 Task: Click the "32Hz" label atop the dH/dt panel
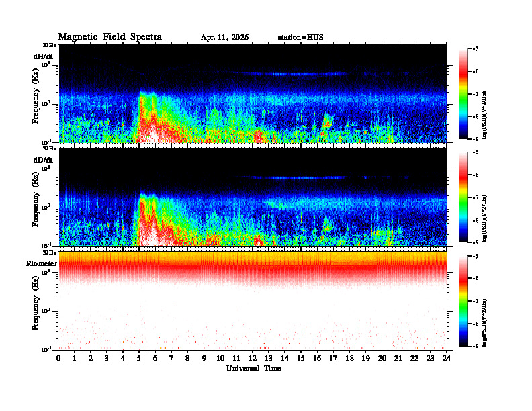[50, 45]
